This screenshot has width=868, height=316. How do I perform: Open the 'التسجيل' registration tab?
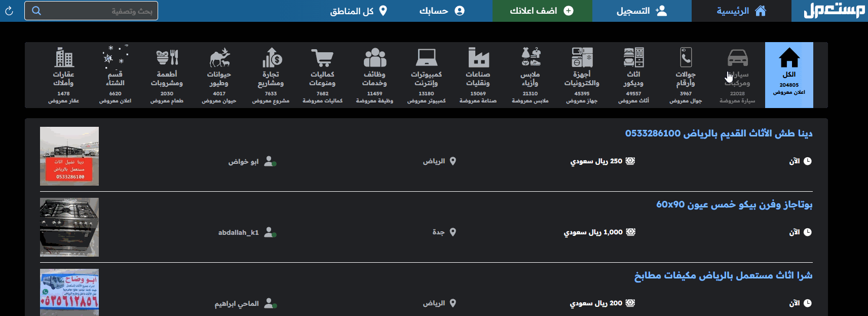[641, 11]
